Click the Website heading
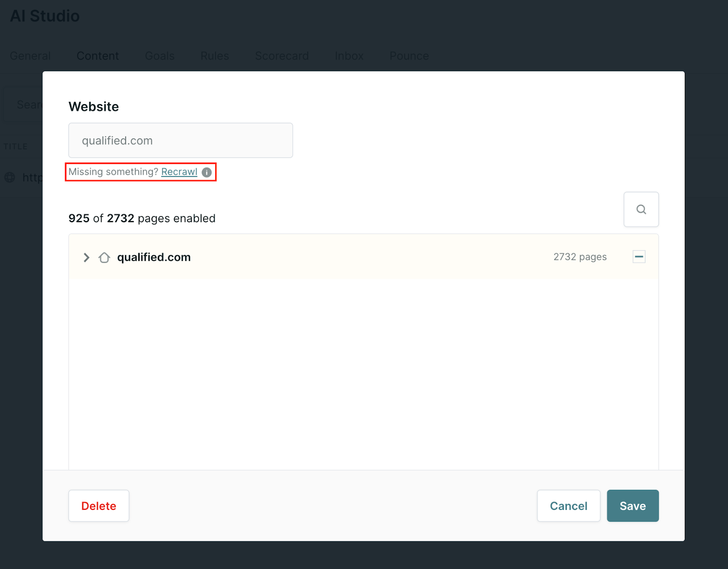 [x=94, y=107]
